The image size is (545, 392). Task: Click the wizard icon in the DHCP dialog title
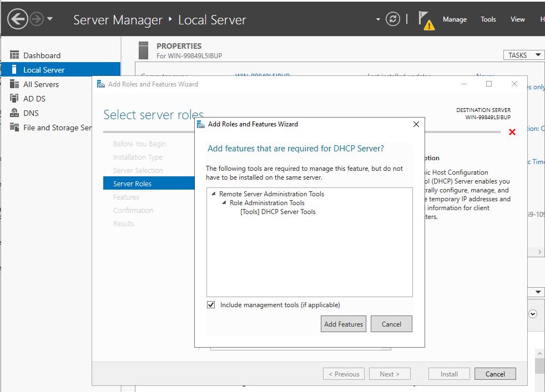[200, 124]
